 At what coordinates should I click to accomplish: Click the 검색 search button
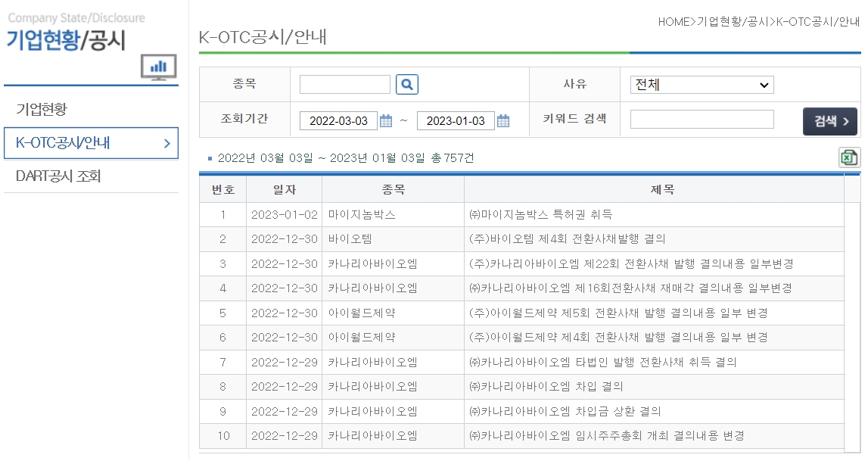point(830,121)
